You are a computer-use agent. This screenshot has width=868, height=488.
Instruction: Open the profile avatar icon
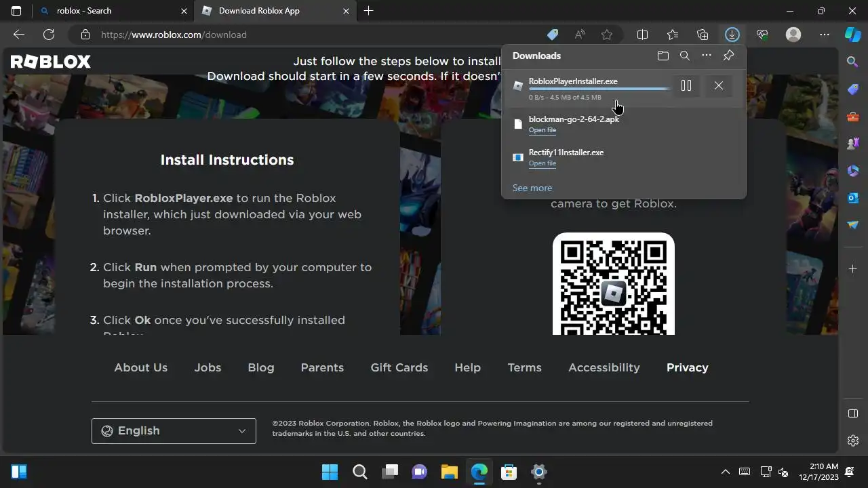(793, 35)
